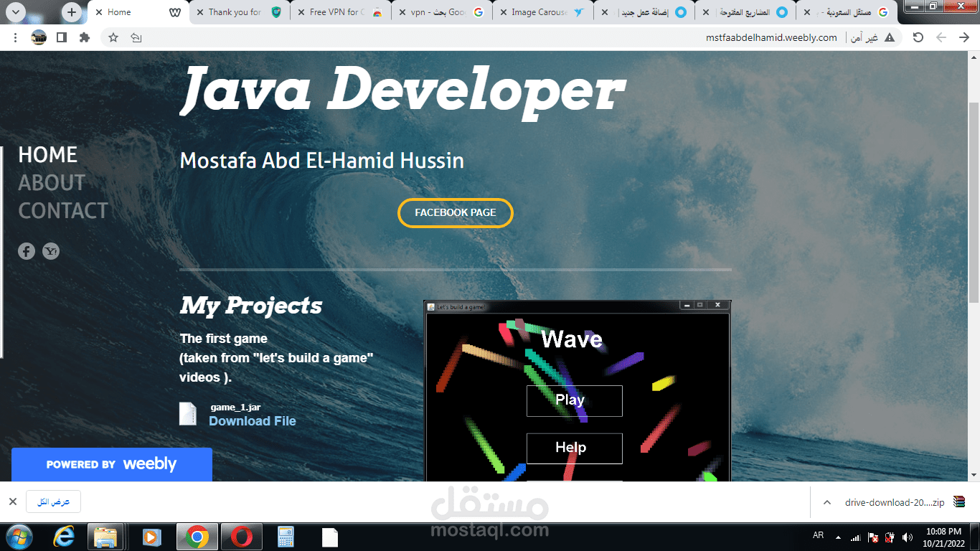Expand the drive-download zip options chevron
Viewport: 980px width, 551px height.
click(826, 502)
